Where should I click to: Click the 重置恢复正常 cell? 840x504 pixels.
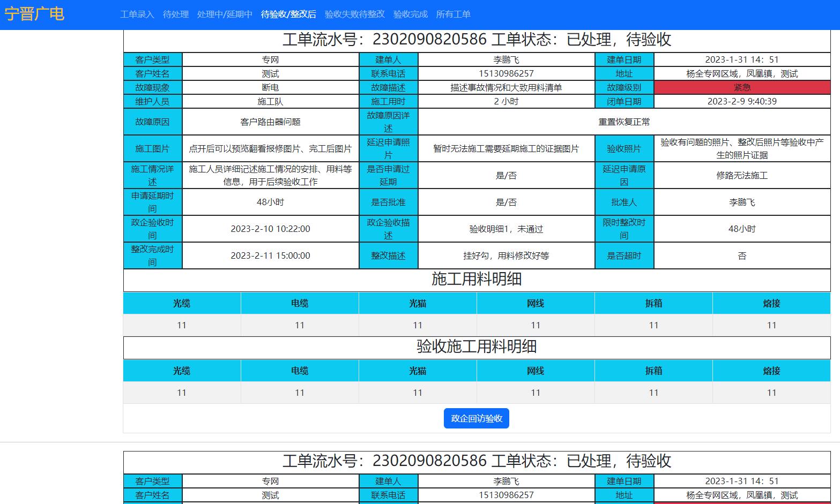click(625, 122)
